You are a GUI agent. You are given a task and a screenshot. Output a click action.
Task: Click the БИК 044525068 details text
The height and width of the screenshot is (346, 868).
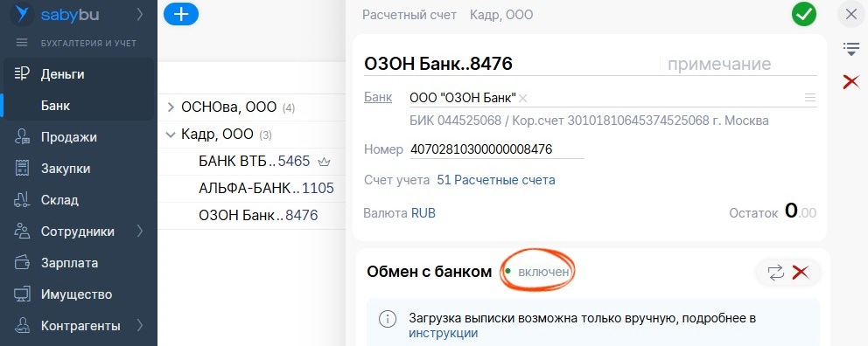click(589, 120)
